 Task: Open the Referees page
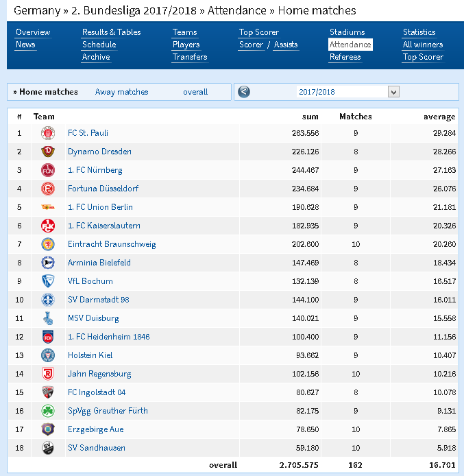point(345,57)
